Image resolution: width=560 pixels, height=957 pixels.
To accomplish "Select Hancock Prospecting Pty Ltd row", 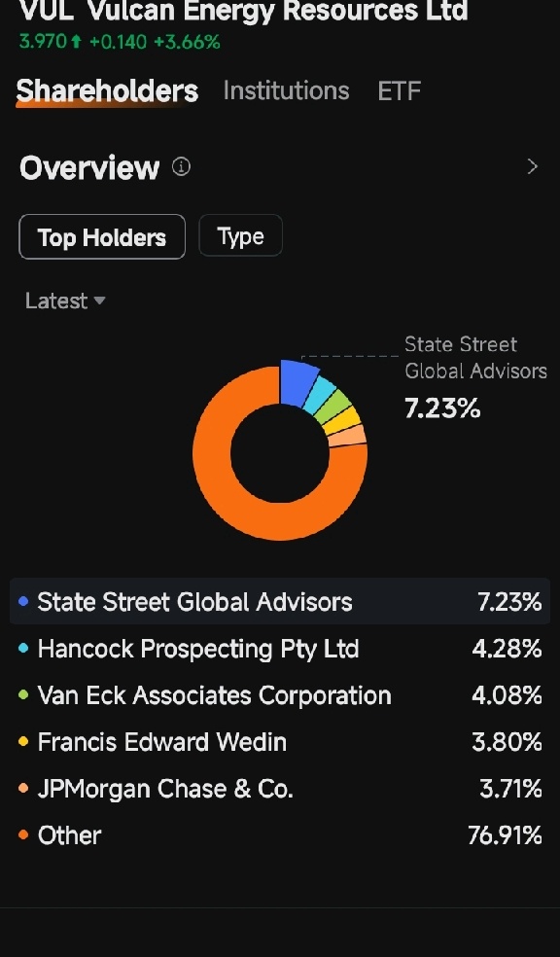I will [x=280, y=648].
